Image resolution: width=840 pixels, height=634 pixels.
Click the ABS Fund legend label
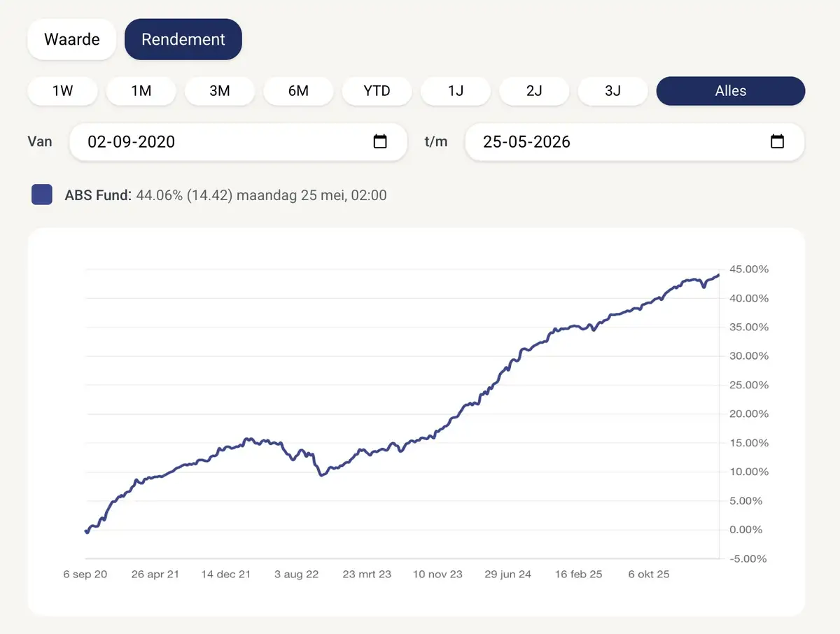pyautogui.click(x=98, y=195)
